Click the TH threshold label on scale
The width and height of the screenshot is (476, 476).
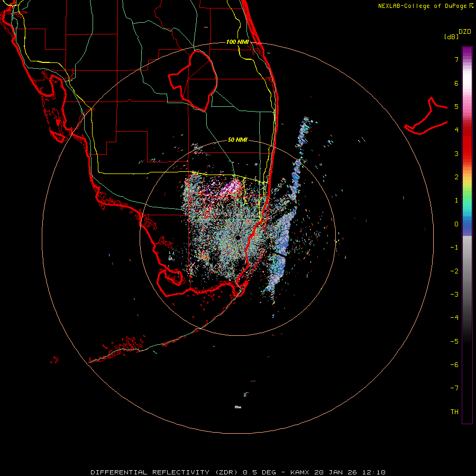click(x=454, y=412)
